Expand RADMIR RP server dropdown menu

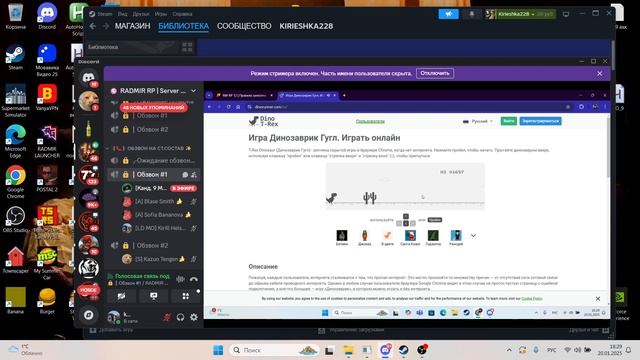click(193, 91)
